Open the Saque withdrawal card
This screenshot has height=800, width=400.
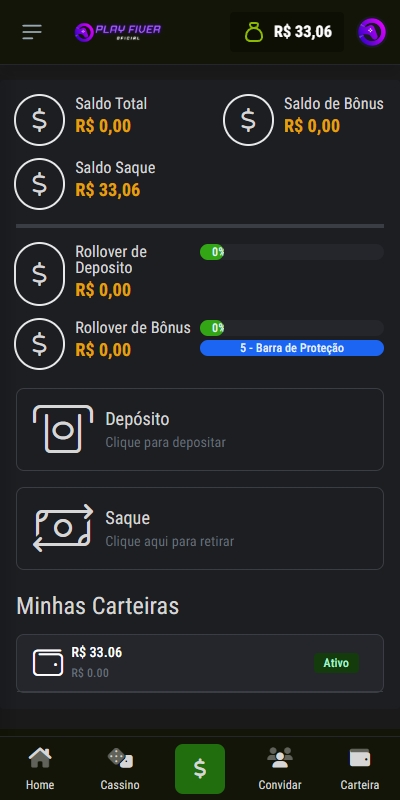click(200, 529)
